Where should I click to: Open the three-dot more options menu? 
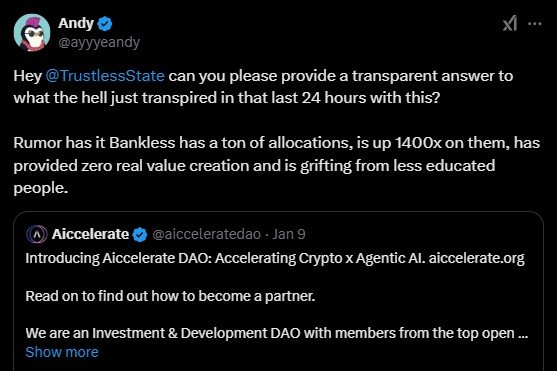(x=535, y=24)
